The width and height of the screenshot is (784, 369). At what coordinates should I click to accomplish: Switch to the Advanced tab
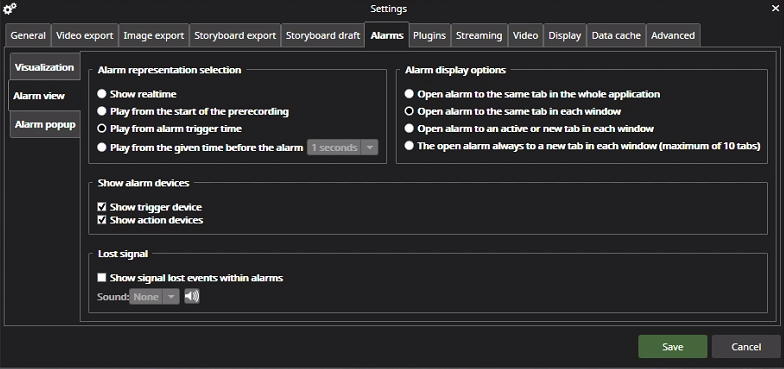(x=673, y=36)
